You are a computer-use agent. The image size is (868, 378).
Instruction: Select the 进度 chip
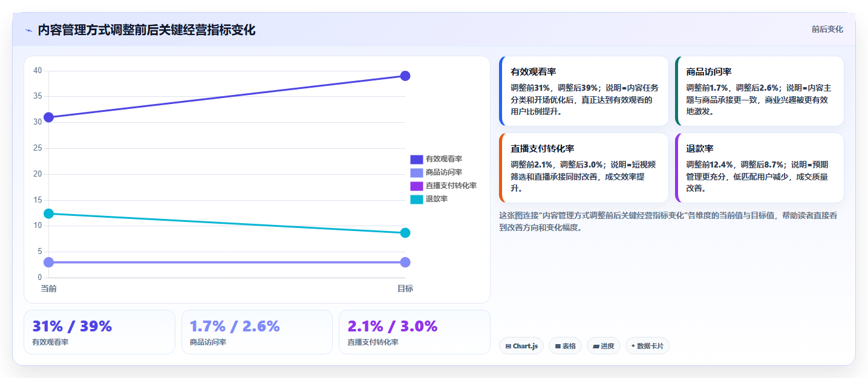pyautogui.click(x=604, y=346)
